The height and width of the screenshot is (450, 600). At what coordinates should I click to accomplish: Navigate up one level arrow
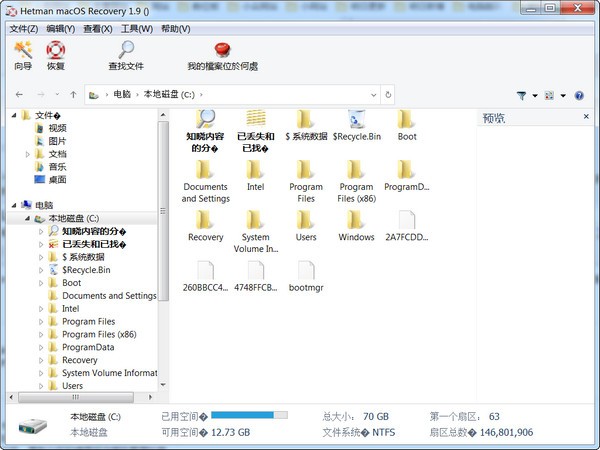point(73,95)
